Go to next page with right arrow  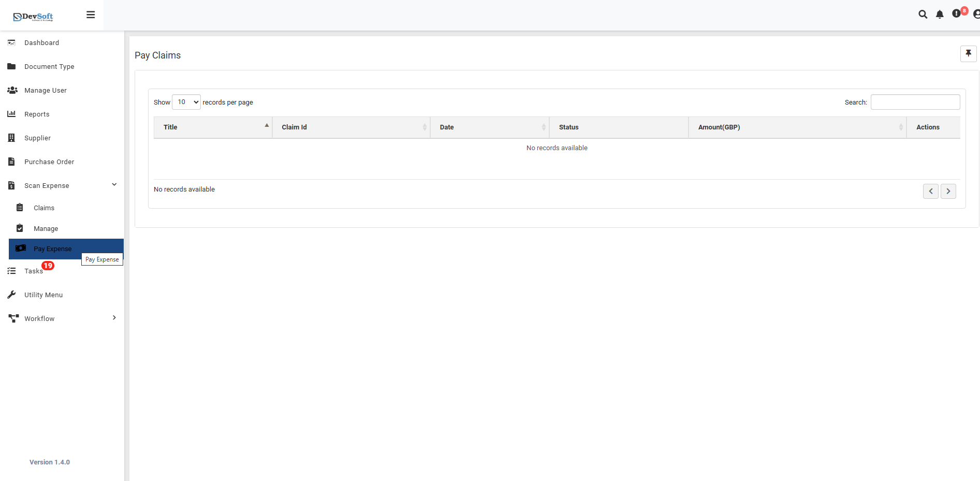click(948, 191)
